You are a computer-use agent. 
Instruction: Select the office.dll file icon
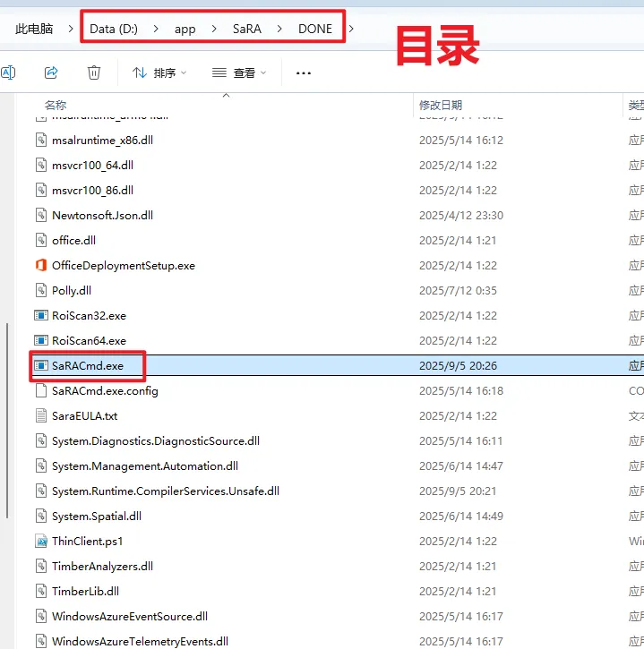point(41,240)
